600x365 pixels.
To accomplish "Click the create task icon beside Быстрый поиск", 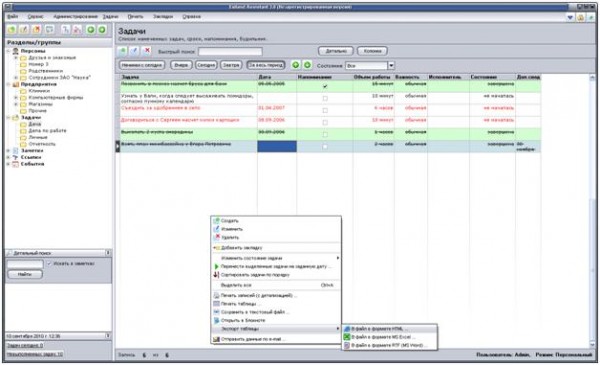I will tap(122, 51).
